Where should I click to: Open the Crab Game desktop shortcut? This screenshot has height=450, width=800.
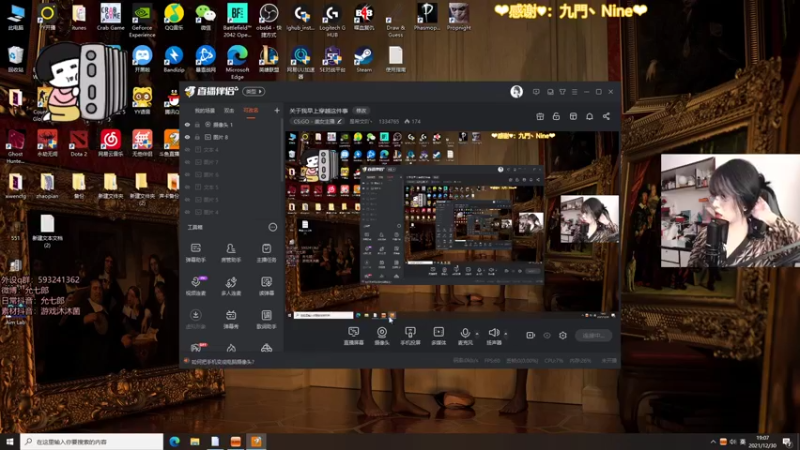[110, 17]
